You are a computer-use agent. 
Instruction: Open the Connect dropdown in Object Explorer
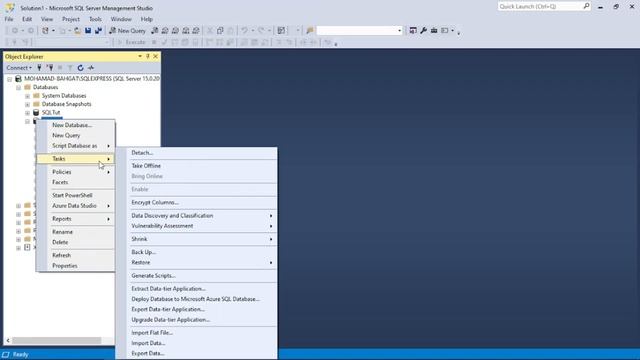point(19,68)
